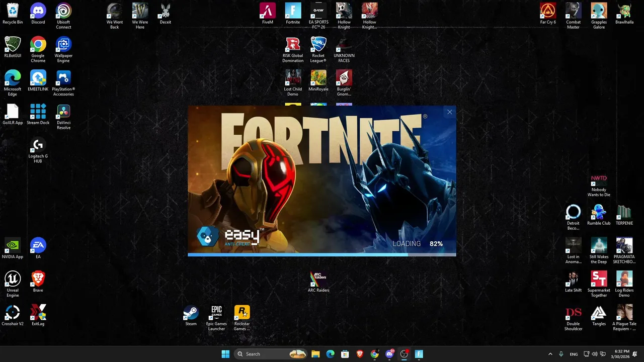The image size is (644, 362).
Task: Open the GoXLR App desktop file
Action: (x=13, y=114)
